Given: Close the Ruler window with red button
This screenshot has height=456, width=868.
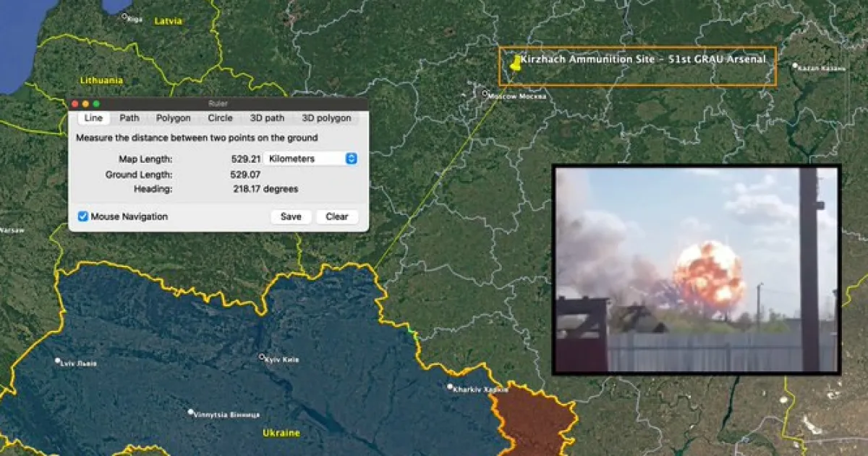Looking at the screenshot, I should coord(75,104).
